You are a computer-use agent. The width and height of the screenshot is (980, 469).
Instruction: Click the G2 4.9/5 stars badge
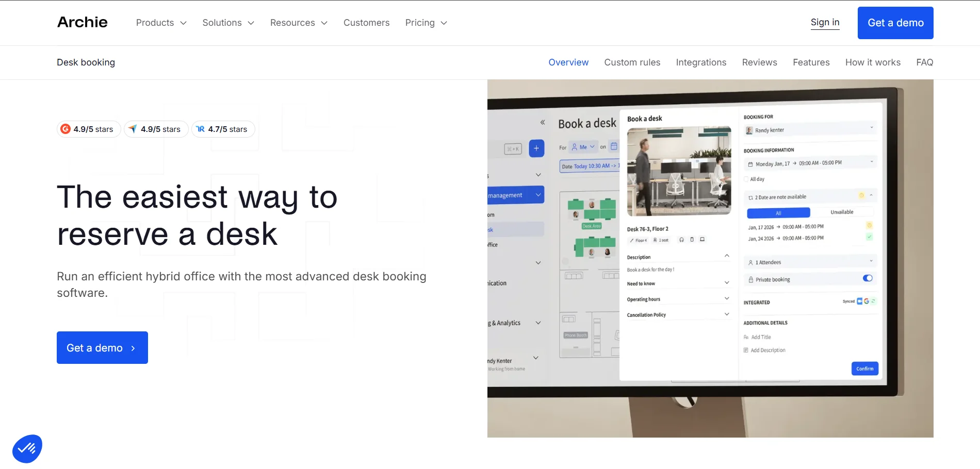(x=88, y=129)
